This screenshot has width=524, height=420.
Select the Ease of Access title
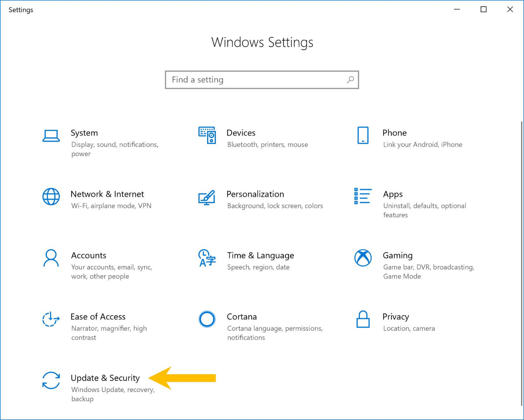pyautogui.click(x=98, y=317)
